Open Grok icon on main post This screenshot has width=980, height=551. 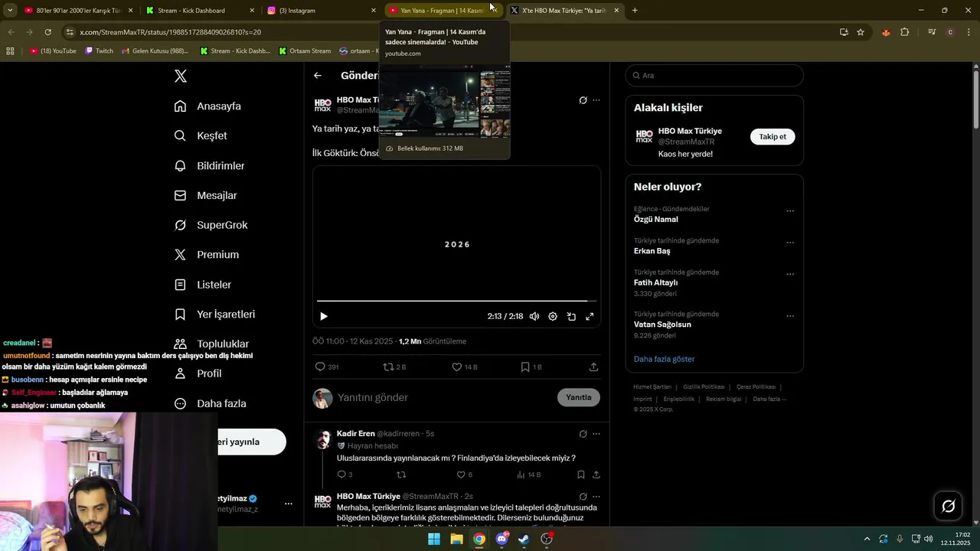tap(583, 100)
